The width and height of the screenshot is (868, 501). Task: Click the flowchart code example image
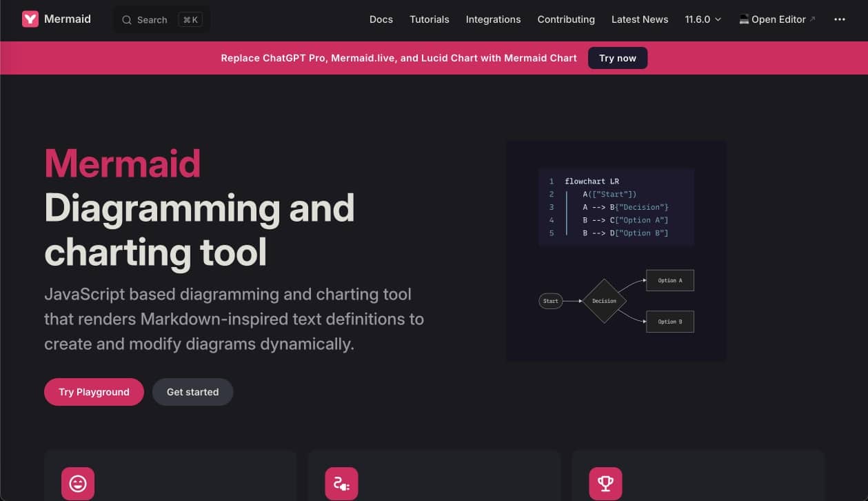click(616, 251)
